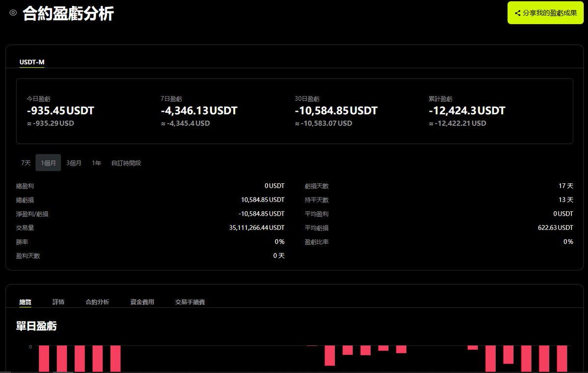Switch to the 合約分析 tab
The image size is (588, 373).
pyautogui.click(x=97, y=302)
